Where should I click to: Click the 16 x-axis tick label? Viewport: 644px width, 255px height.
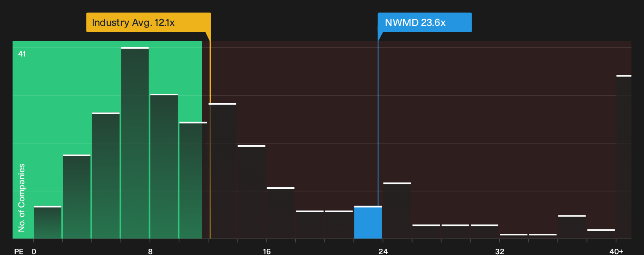[267, 251]
